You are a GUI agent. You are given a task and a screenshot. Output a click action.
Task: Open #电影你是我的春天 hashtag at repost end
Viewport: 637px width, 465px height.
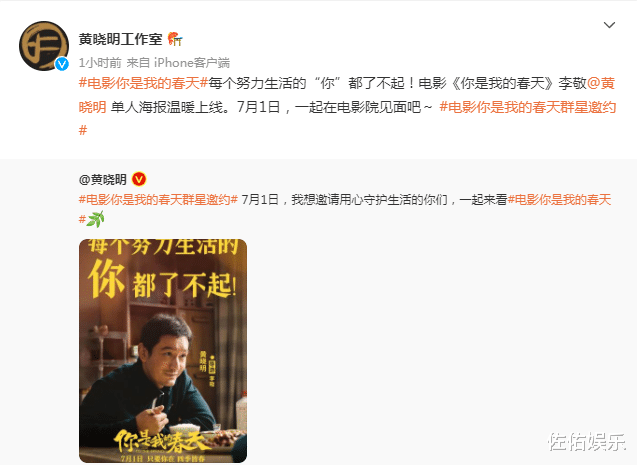559,199
